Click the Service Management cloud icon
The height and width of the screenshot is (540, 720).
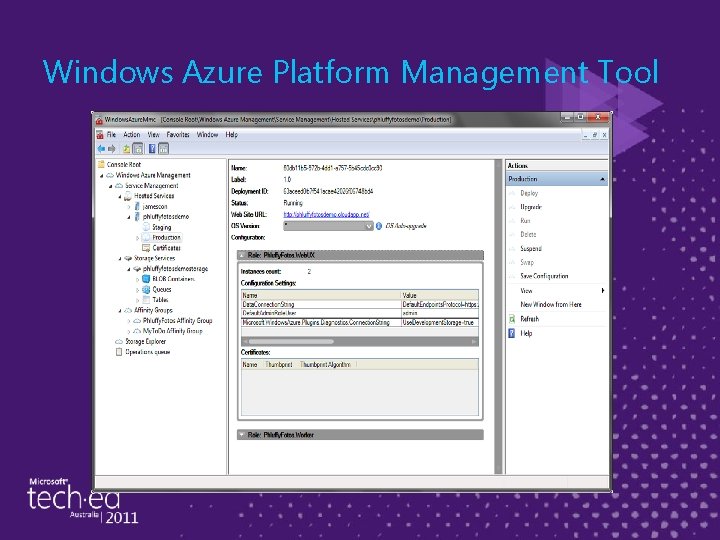coord(119,186)
